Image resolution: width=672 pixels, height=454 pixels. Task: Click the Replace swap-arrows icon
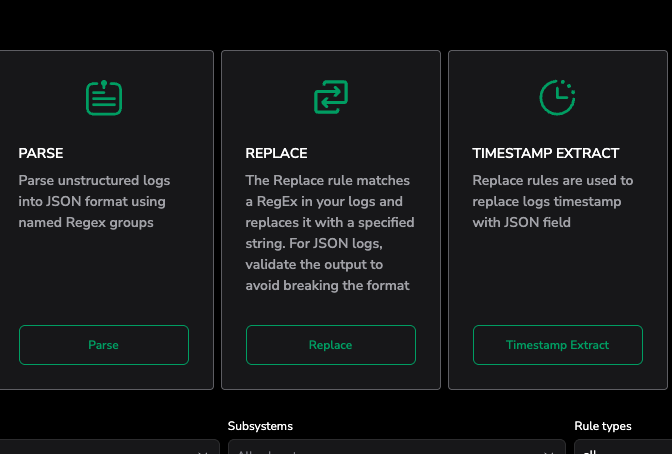point(330,97)
